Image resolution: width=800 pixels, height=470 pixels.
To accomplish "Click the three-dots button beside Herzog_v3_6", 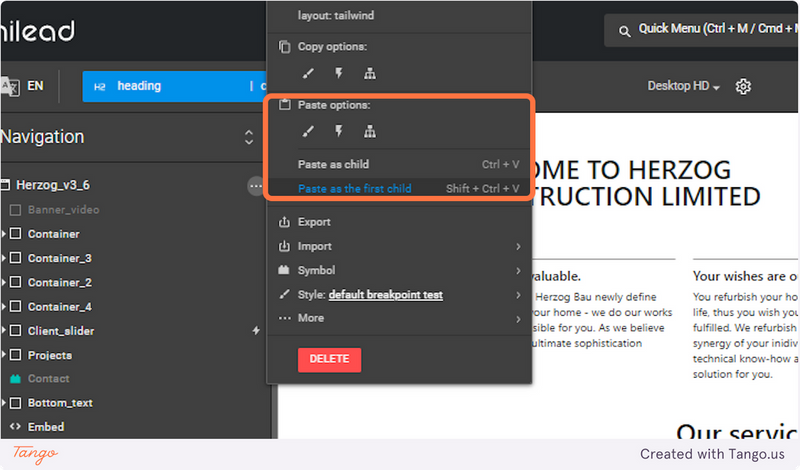I will point(256,186).
